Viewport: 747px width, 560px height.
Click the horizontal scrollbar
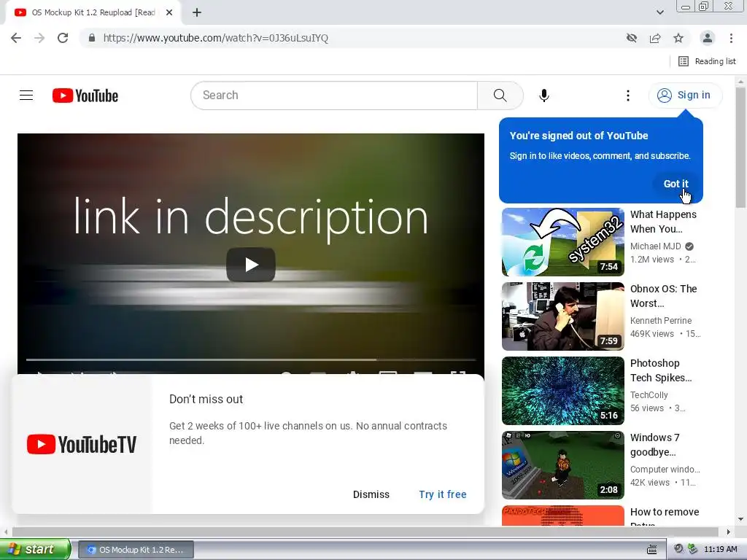(365, 532)
